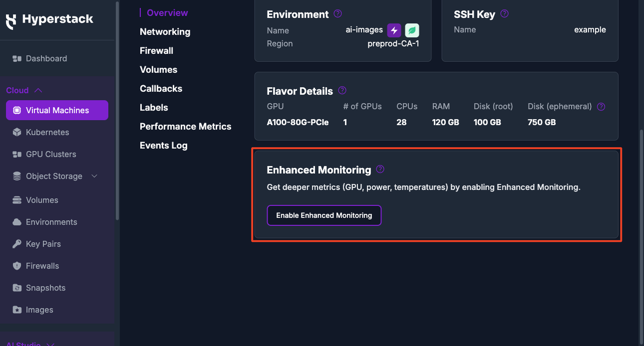
Task: Open the SSH Key help icon
Action: tap(504, 14)
